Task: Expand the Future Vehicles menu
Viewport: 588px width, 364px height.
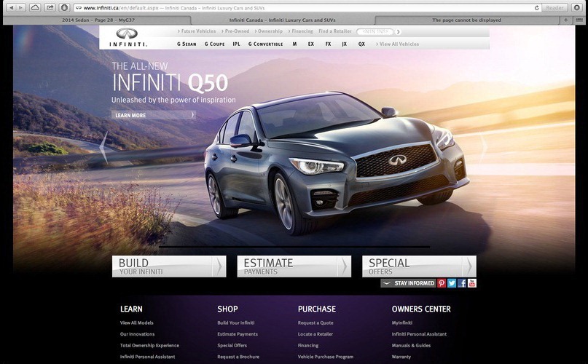Action: pyautogui.click(x=197, y=31)
